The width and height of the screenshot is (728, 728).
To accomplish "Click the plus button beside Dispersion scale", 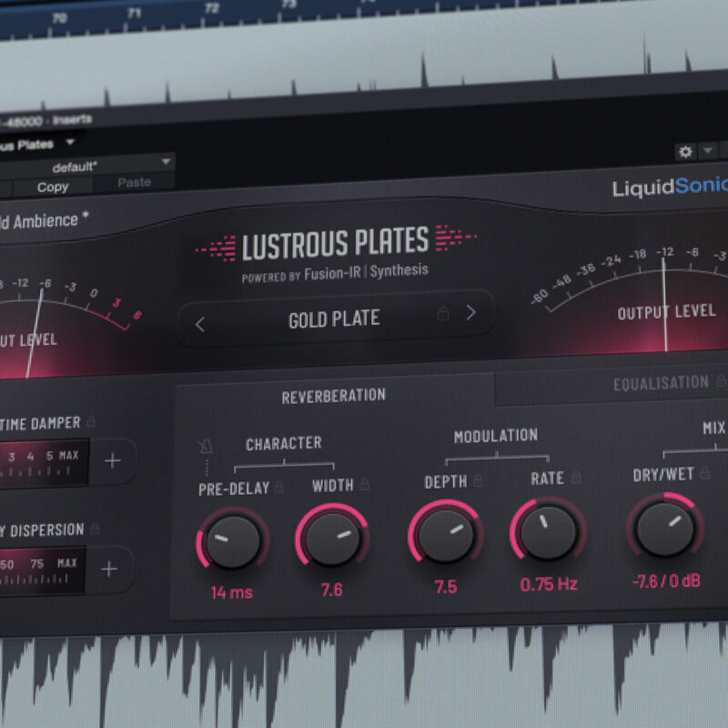I will point(109,570).
